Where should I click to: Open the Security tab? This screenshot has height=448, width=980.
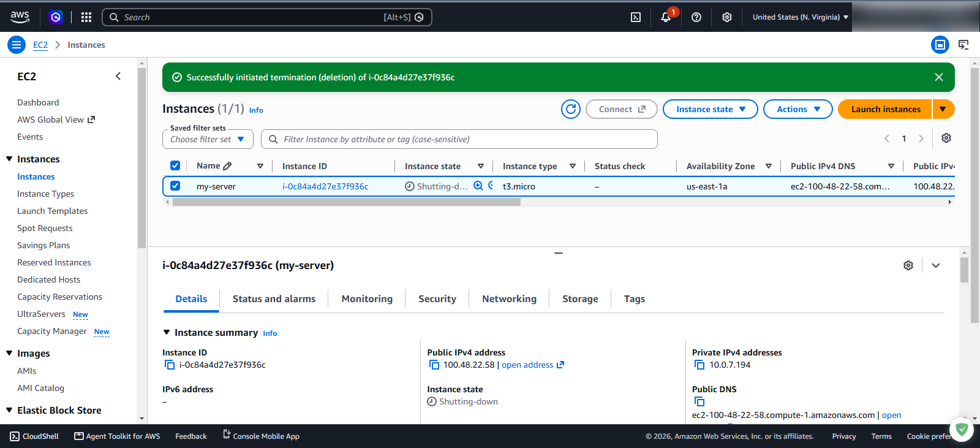coord(437,299)
